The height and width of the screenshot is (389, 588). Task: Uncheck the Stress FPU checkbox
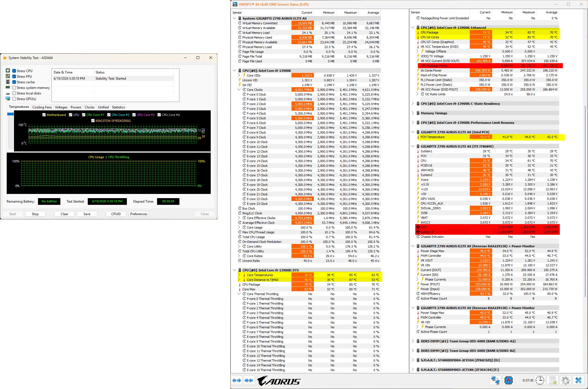click(14, 77)
